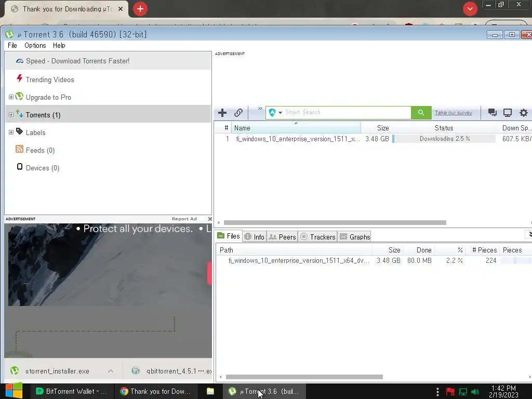The image size is (532, 399).
Task: Click the 80.0 MB Done value
Action: [419, 261]
